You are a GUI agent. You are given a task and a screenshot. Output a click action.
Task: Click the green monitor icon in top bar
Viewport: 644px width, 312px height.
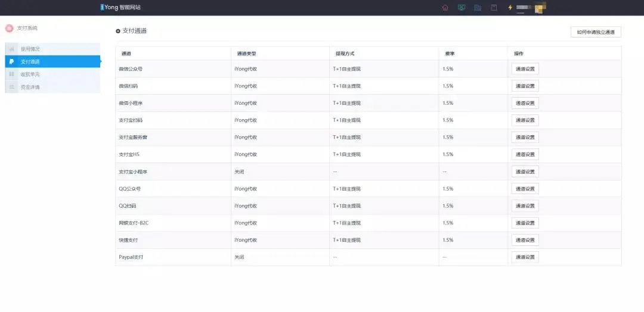(461, 8)
